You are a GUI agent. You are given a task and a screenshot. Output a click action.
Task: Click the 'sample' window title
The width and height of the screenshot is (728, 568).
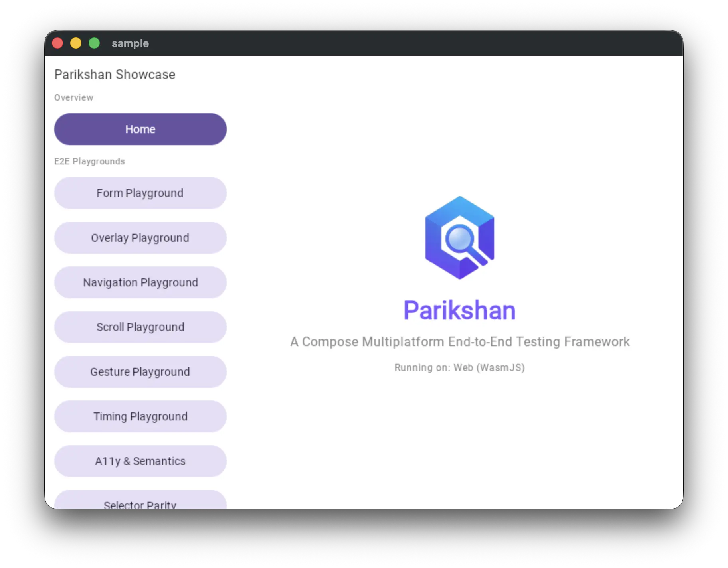point(130,43)
